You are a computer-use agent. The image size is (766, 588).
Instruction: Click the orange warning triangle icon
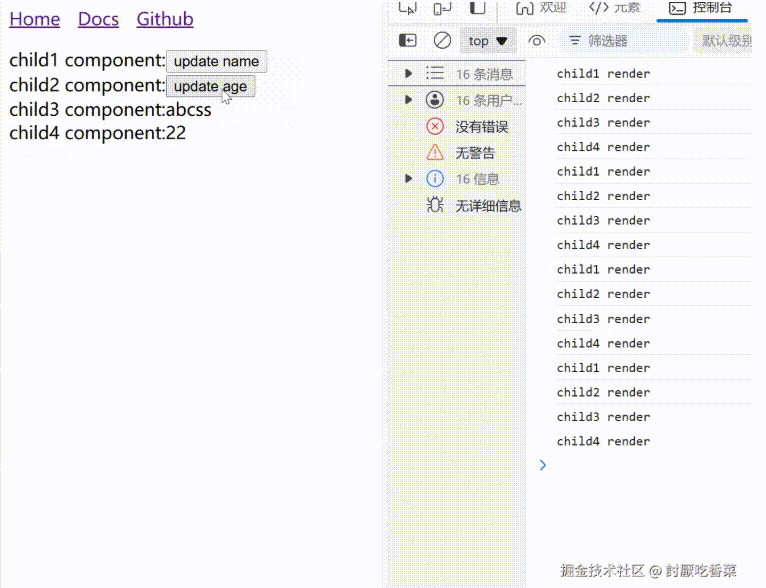(x=435, y=152)
